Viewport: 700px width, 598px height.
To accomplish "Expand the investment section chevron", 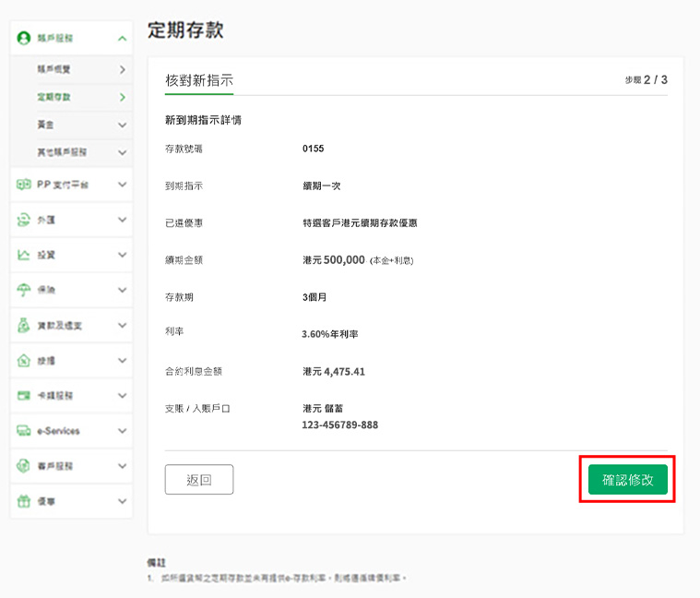I will coord(123,255).
